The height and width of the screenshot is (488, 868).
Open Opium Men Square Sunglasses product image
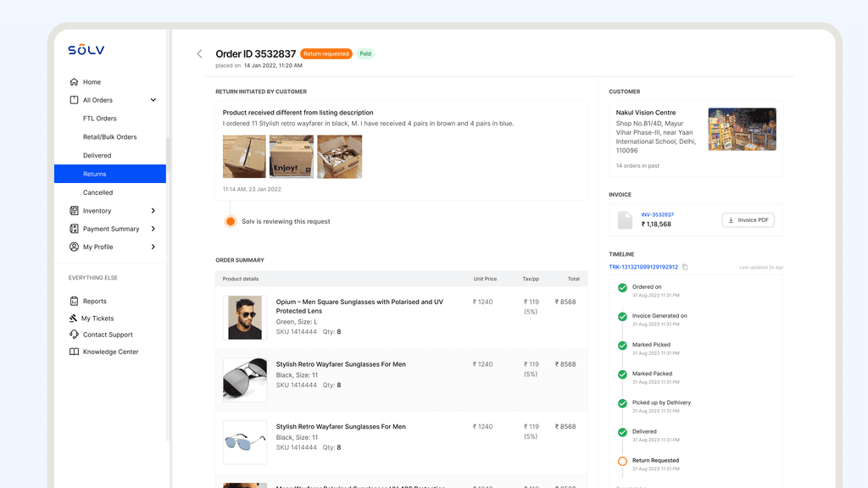pyautogui.click(x=245, y=318)
